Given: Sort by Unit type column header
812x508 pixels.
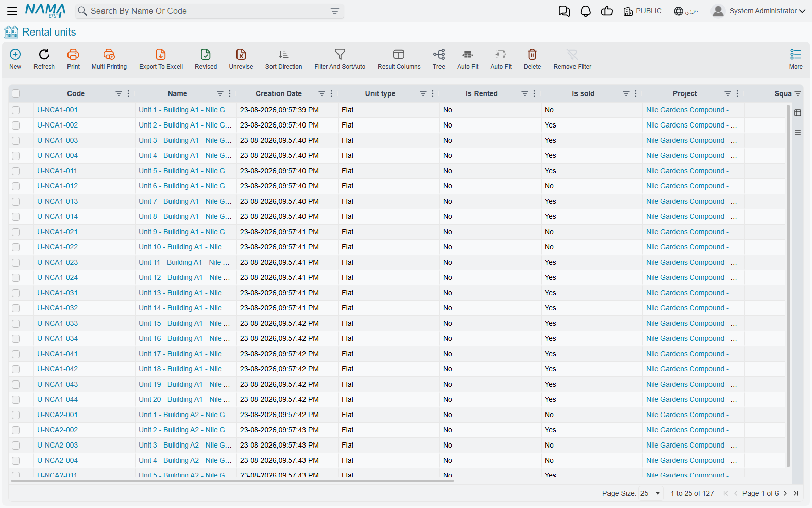Looking at the screenshot, I should click(x=380, y=93).
